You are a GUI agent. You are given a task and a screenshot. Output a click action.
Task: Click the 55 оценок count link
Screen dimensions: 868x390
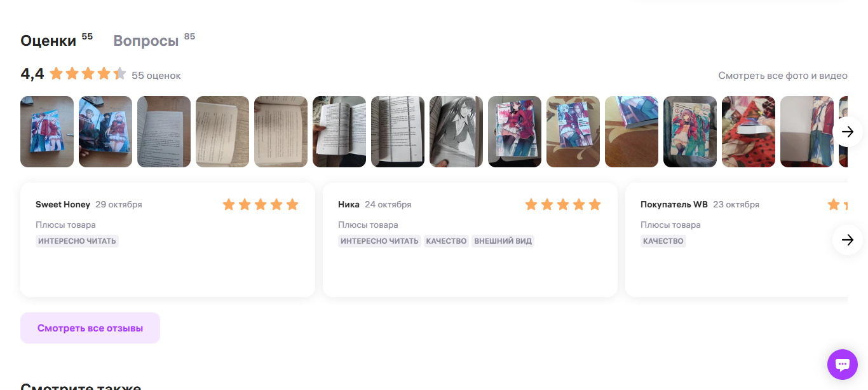(156, 76)
